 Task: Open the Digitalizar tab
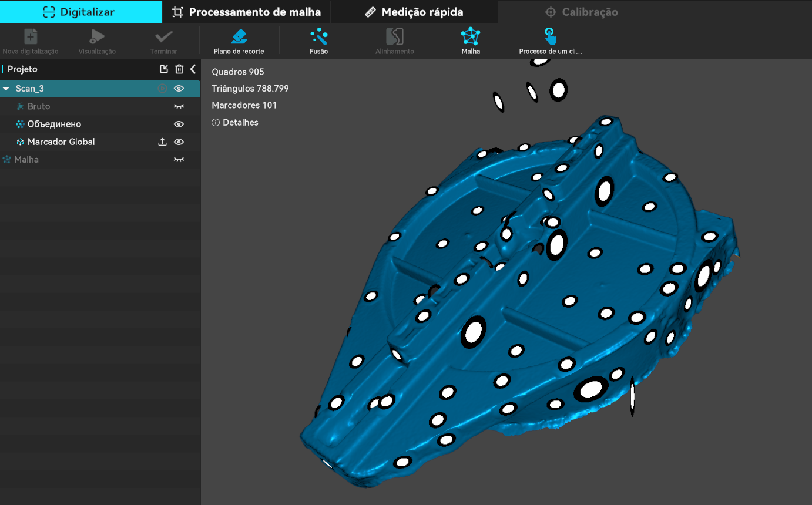(x=81, y=12)
